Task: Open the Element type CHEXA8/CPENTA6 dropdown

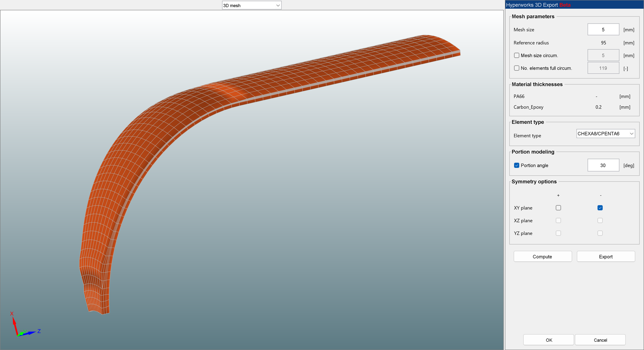Action: tap(605, 134)
